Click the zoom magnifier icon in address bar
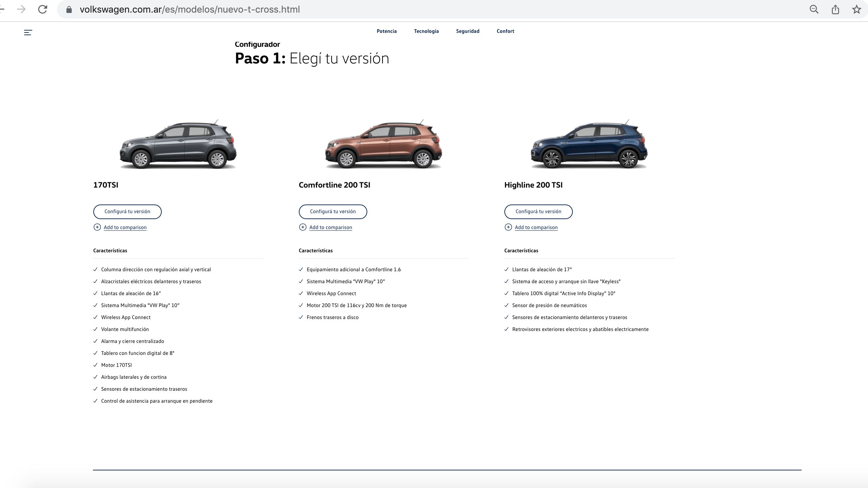868x488 pixels. click(814, 9)
